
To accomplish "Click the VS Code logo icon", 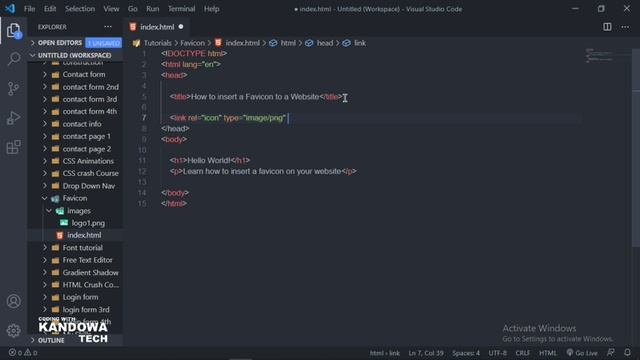I will [x=10, y=9].
